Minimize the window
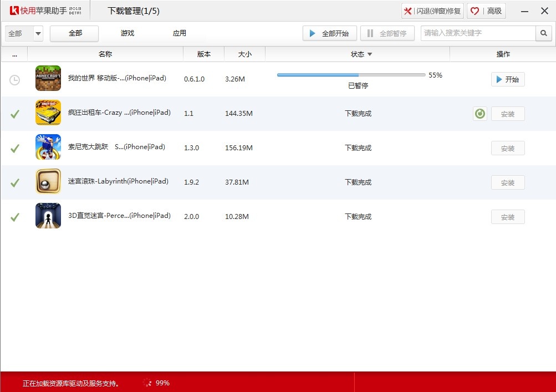 click(525, 11)
